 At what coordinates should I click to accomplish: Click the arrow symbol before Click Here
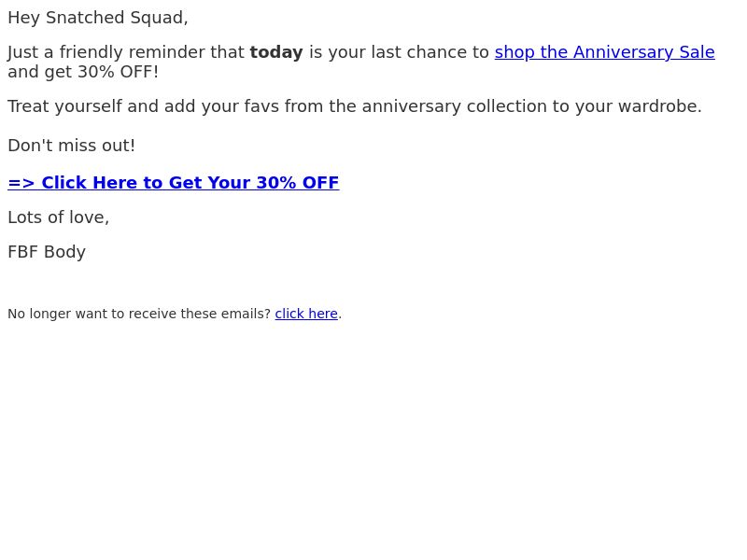[x=21, y=183]
